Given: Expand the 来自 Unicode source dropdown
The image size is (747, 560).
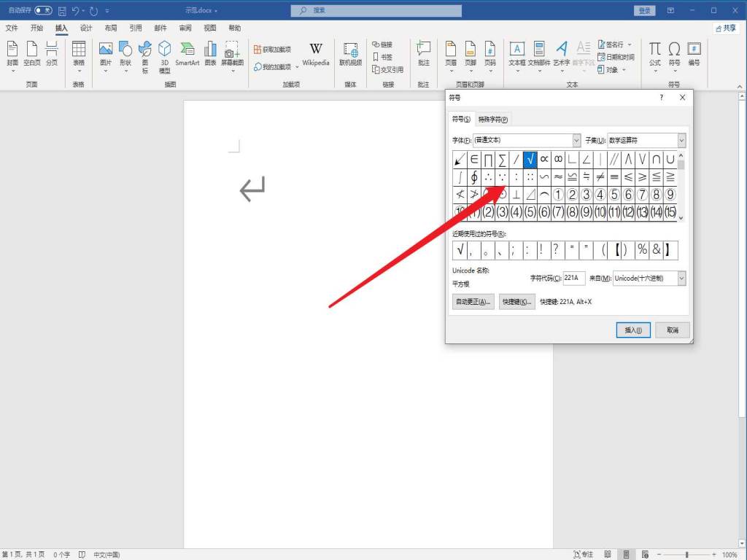Looking at the screenshot, I should (x=681, y=279).
